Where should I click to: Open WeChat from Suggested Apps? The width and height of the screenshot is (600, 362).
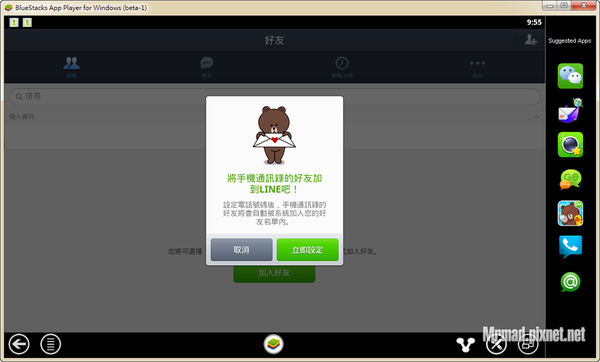point(570,76)
